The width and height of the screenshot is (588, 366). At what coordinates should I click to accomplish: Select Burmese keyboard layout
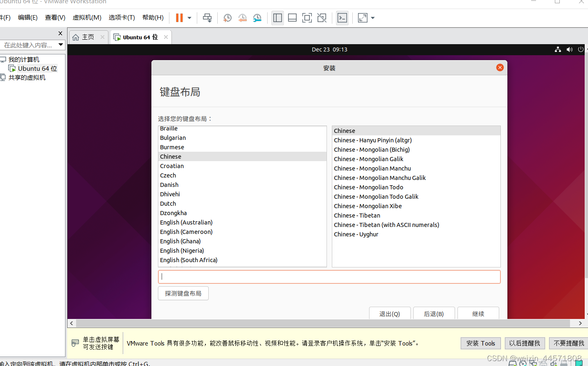pos(242,147)
